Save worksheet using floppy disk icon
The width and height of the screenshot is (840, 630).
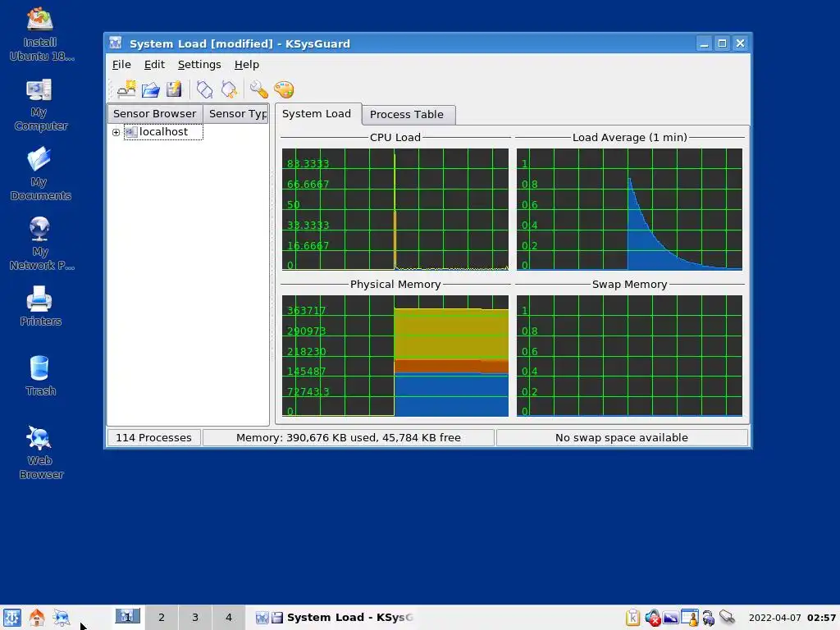click(x=174, y=89)
